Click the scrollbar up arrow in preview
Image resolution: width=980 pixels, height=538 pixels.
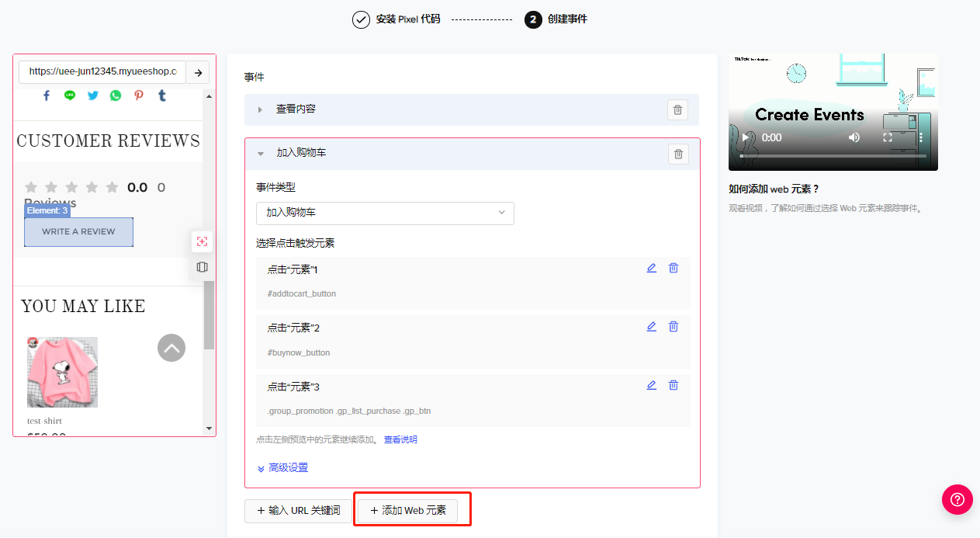pyautogui.click(x=209, y=95)
